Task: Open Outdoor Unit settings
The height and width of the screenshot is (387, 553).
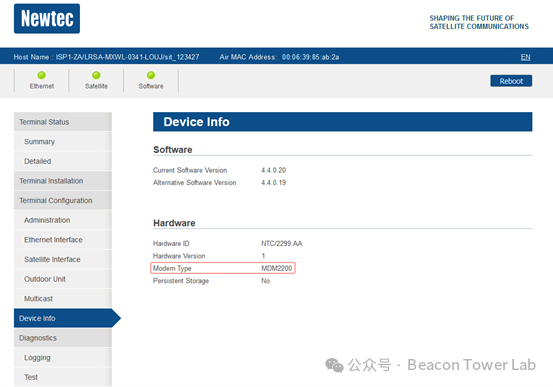Action: 63,279
